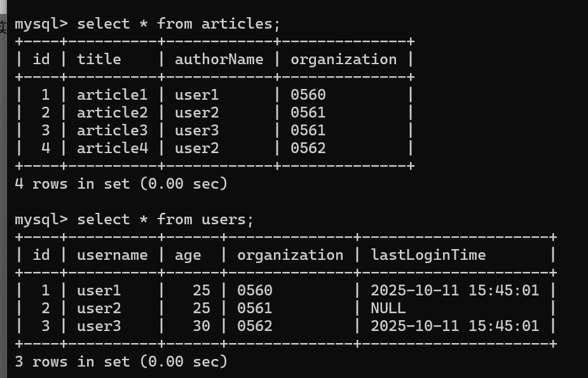Click the "title" column header

[x=99, y=60]
